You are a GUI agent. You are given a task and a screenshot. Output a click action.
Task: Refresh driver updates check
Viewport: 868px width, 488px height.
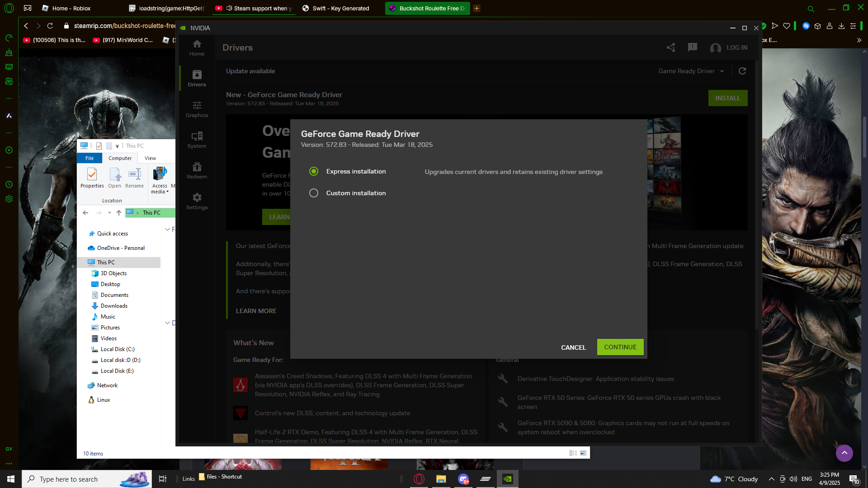742,71
